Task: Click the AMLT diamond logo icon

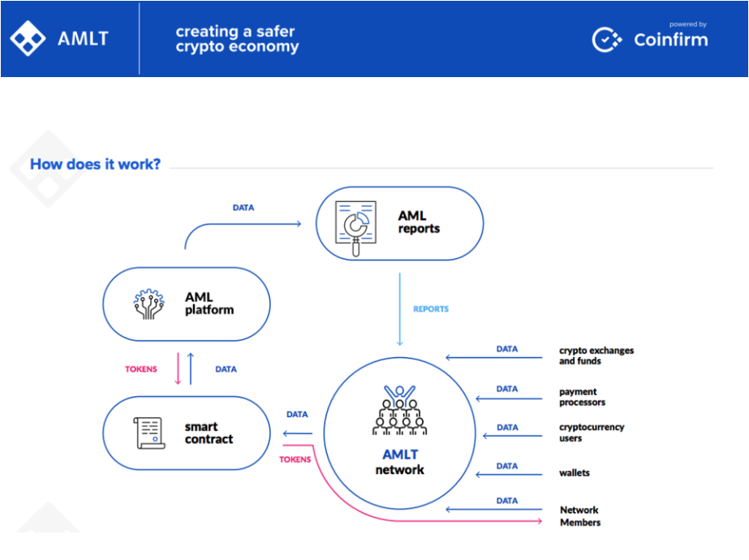Action: point(28,38)
